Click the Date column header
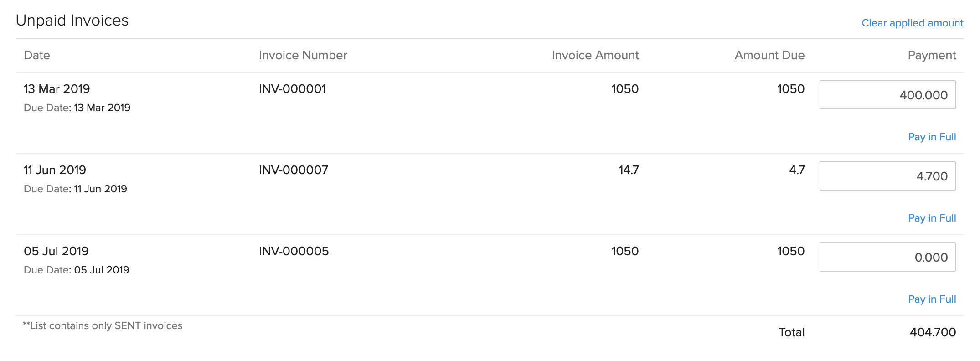The height and width of the screenshot is (361, 980). [x=37, y=55]
